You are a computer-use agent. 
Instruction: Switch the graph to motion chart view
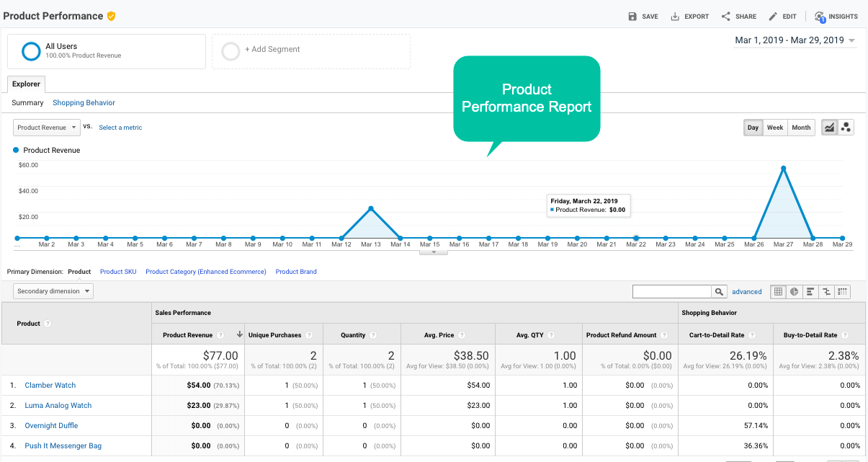pyautogui.click(x=846, y=127)
